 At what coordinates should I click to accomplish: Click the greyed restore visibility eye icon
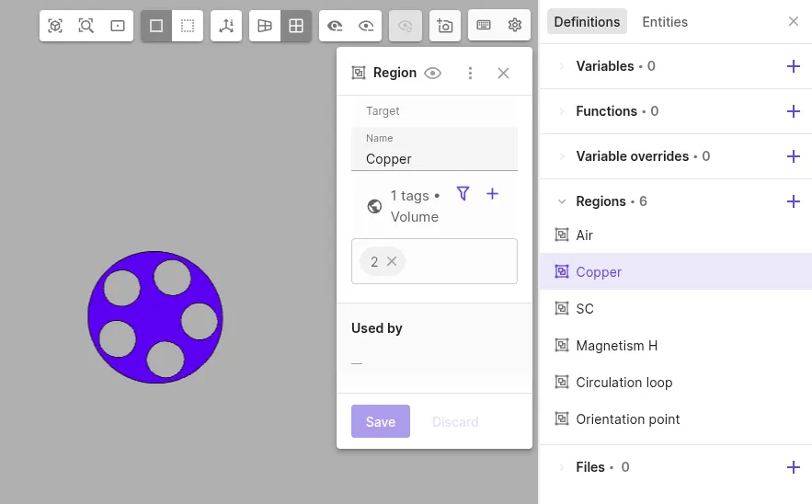pos(405,26)
